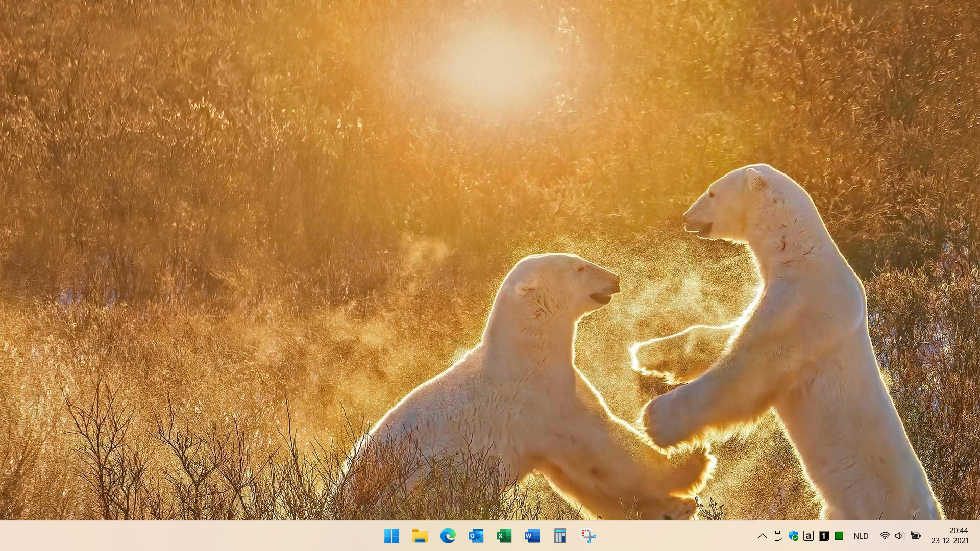This screenshot has height=551, width=980.
Task: Click the date 23-12-2021 in tray
Action: (949, 541)
